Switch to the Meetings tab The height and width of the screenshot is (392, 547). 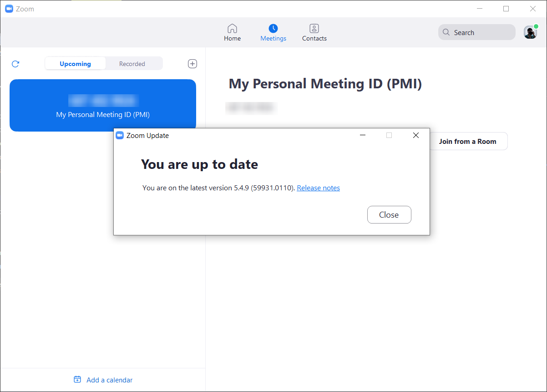(273, 33)
